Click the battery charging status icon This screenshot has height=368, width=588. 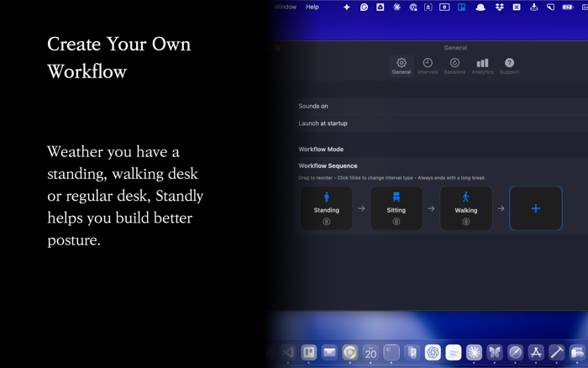click(x=567, y=7)
